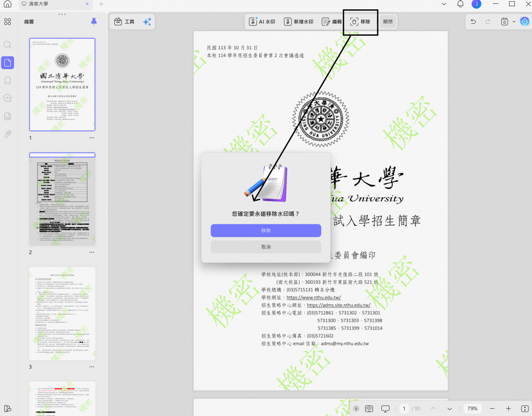Open page layout view icon

[369, 409]
